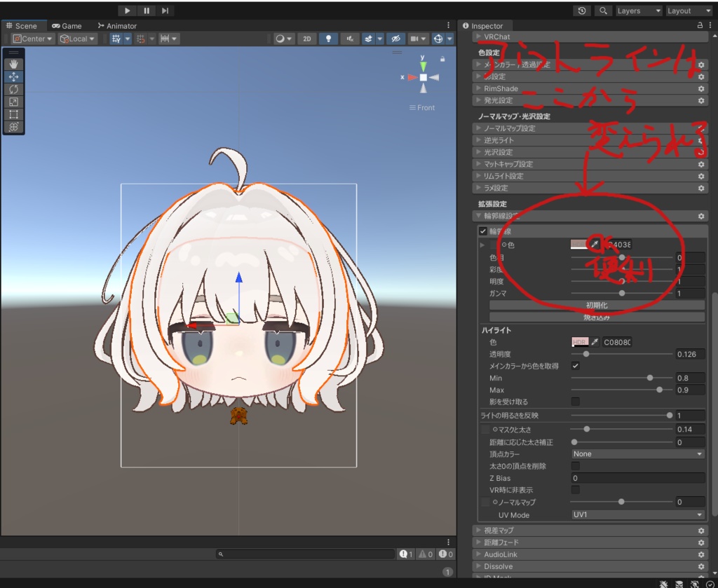718x588 pixels.
Task: Open the Inspector more options menu
Action: pos(711,26)
